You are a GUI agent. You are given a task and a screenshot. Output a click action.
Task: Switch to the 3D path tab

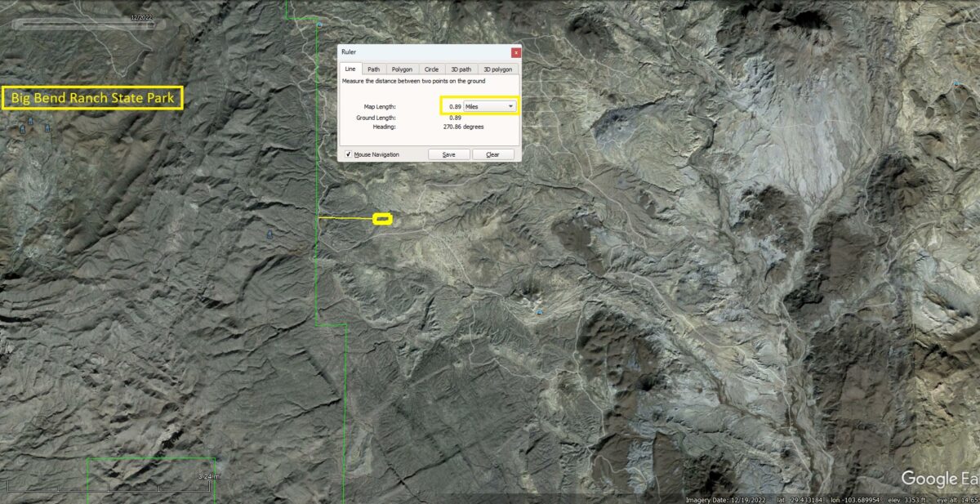tap(461, 69)
